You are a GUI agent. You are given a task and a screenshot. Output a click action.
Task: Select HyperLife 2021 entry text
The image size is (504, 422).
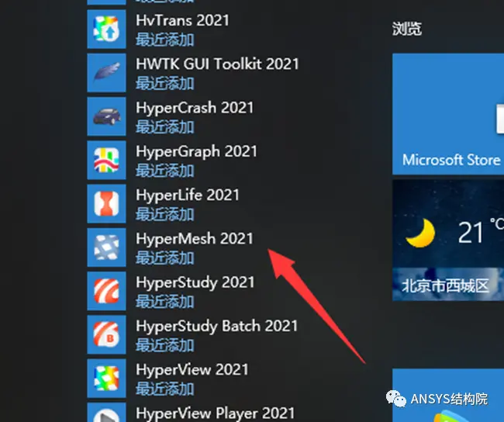[188, 195]
